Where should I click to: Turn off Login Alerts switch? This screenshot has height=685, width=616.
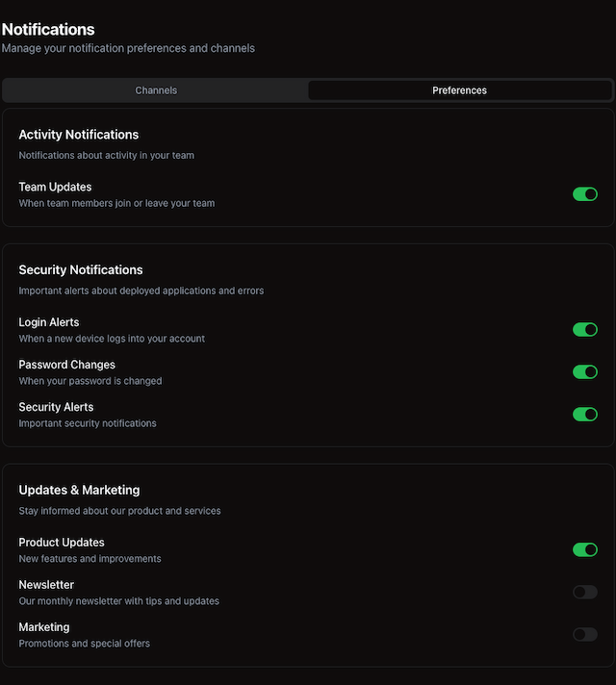pyautogui.click(x=585, y=329)
